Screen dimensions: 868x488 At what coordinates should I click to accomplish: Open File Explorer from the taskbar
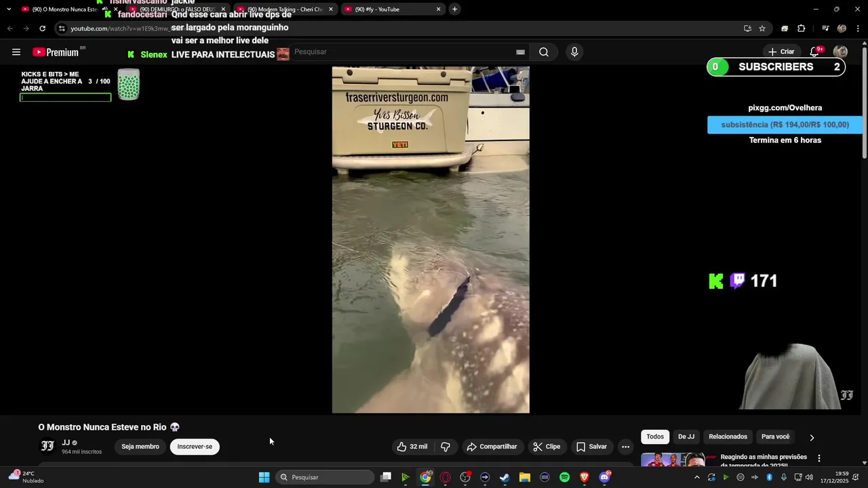point(525,477)
